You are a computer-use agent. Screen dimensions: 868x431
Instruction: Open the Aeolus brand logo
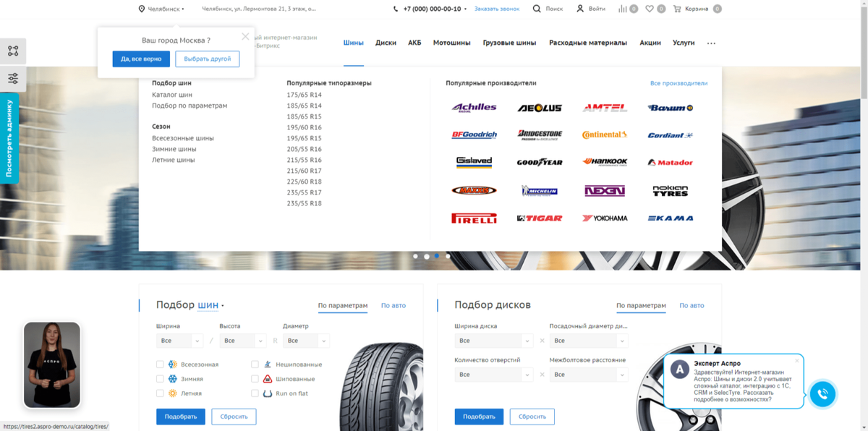point(540,108)
